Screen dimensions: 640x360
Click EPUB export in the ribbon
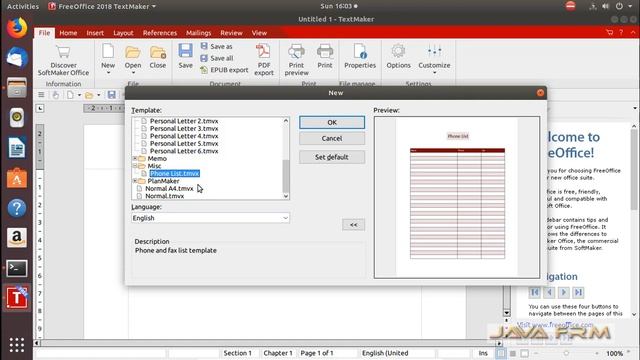tap(224, 70)
